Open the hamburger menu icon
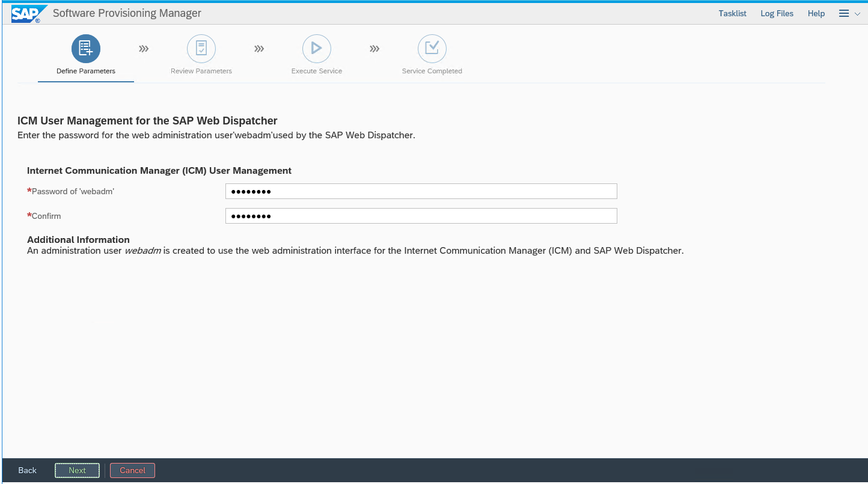 pyautogui.click(x=844, y=13)
